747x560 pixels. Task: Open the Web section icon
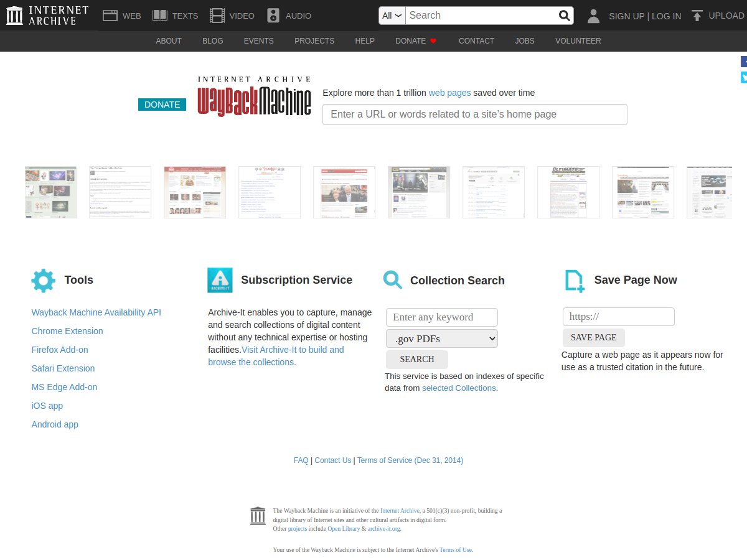(110, 16)
